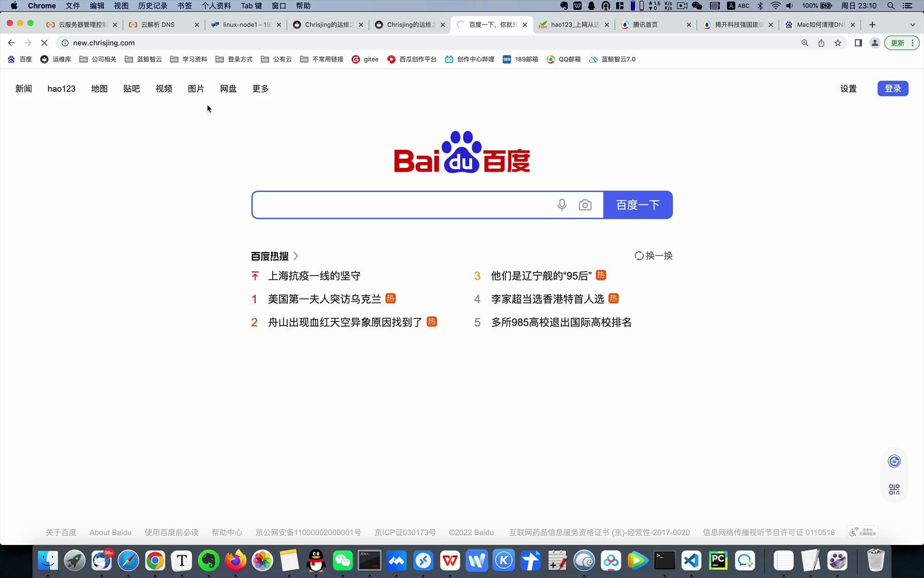Screen dimensions: 924x578
Task: Expand the 学习资料 bookmarks folder
Action: click(x=189, y=59)
